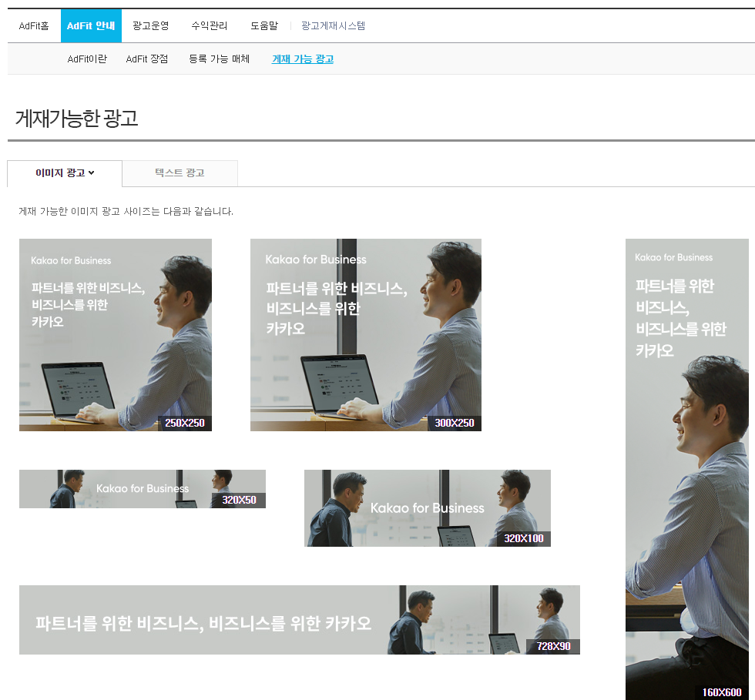Click the 250X250 size label
The image size is (755, 700).
pos(185,424)
